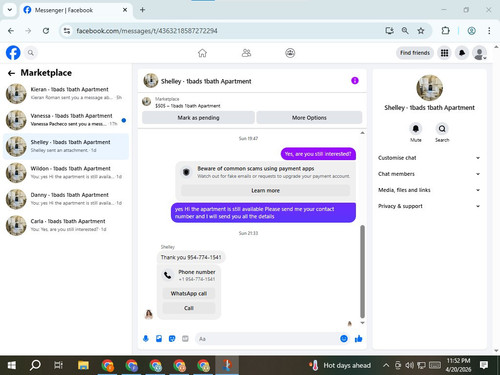Open the notifications bell in header
Viewport: 500px width, 375px height.
tap(462, 53)
